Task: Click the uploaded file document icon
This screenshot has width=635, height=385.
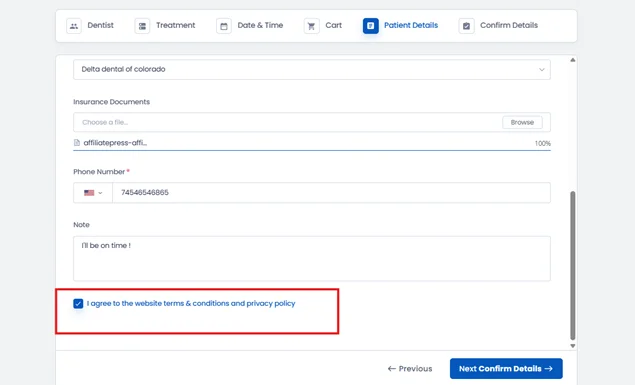Action: (77, 143)
